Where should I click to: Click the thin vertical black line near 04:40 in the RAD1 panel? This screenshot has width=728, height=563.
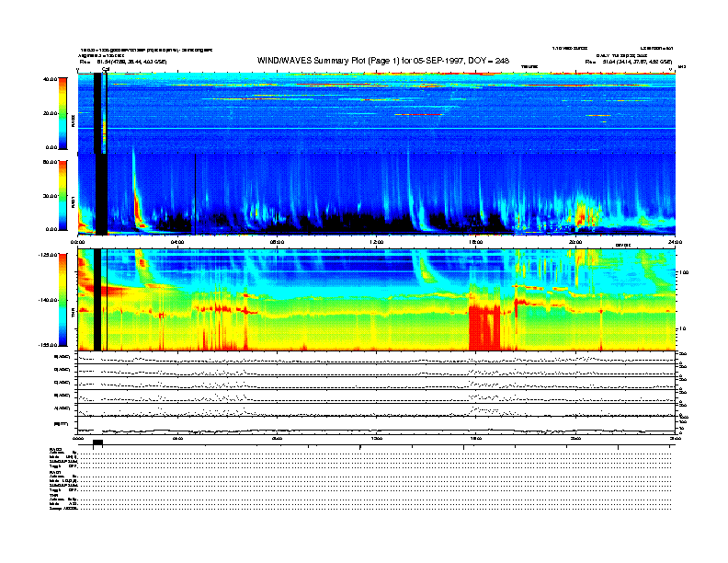coord(196,194)
